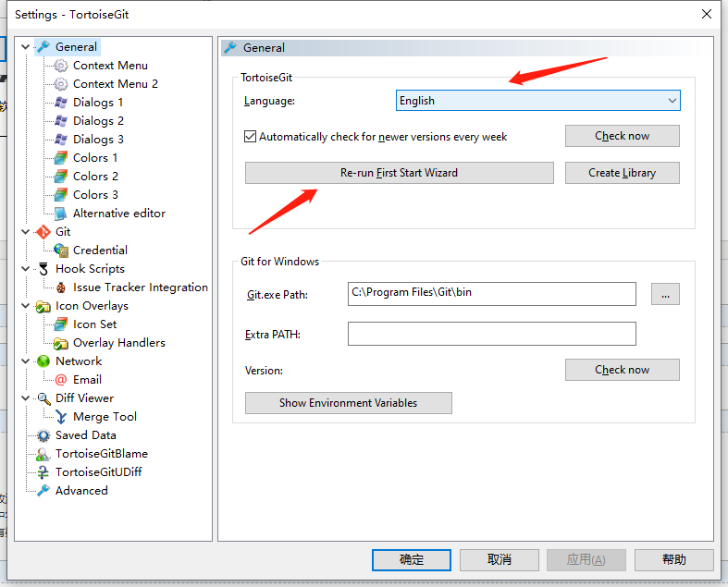Screen dimensions: 728x587
Task: Open Credential settings page
Action: click(100, 251)
